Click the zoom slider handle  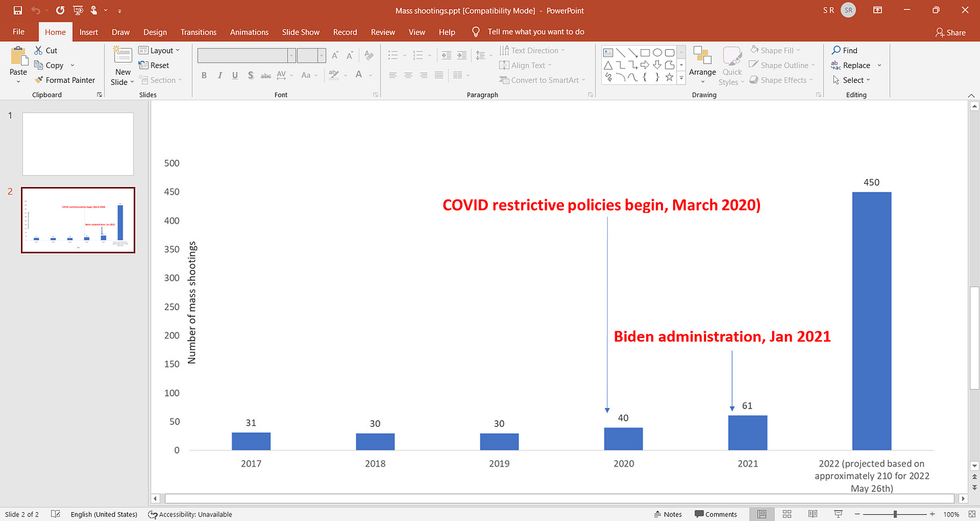point(896,514)
